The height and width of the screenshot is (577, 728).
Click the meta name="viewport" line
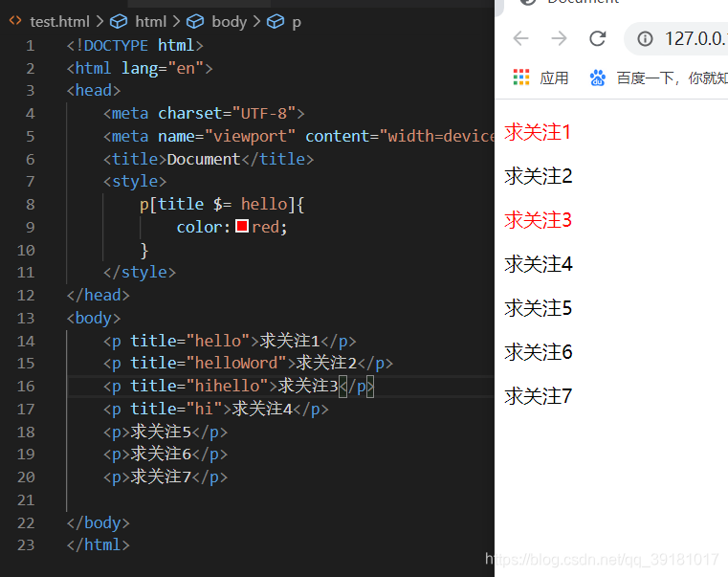(298, 136)
